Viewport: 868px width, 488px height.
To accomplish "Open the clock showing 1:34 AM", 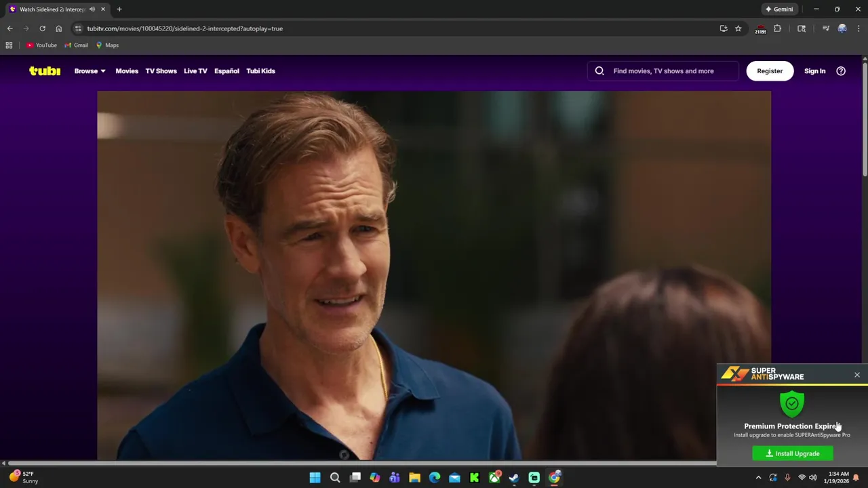I will pyautogui.click(x=838, y=477).
